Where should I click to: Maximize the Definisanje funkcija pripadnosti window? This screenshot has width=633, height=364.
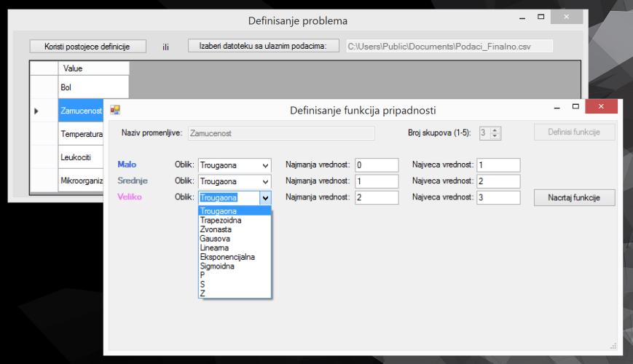[x=575, y=106]
